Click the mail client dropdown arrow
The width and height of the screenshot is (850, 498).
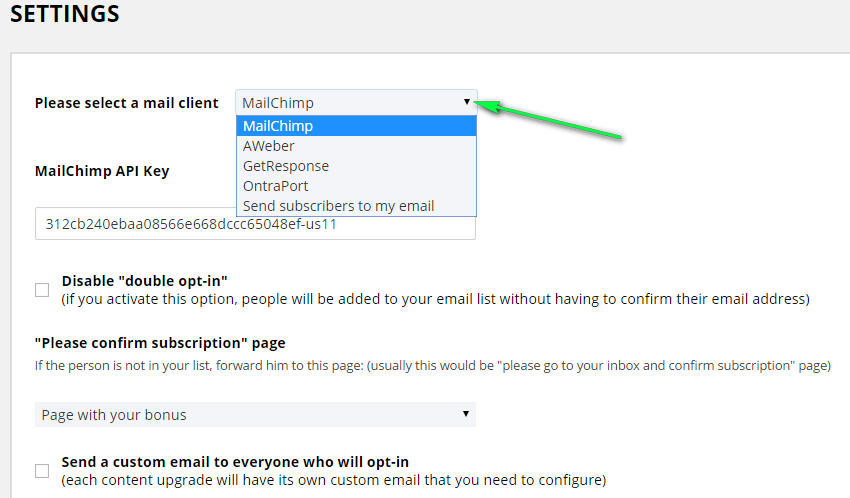tap(466, 102)
